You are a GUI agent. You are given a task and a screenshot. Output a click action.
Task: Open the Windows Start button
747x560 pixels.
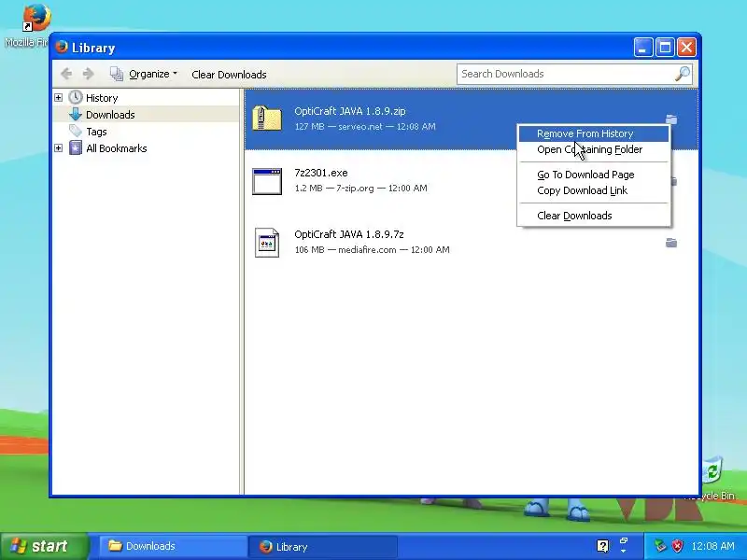pyautogui.click(x=44, y=546)
